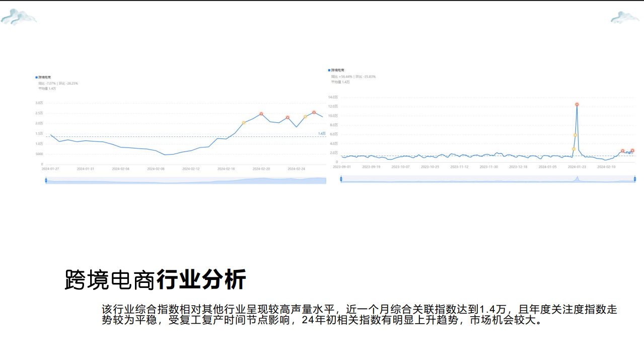This screenshot has width=644, height=363.
Task: Toggle 跨境电商 legend square in right chart
Action: pos(329,70)
